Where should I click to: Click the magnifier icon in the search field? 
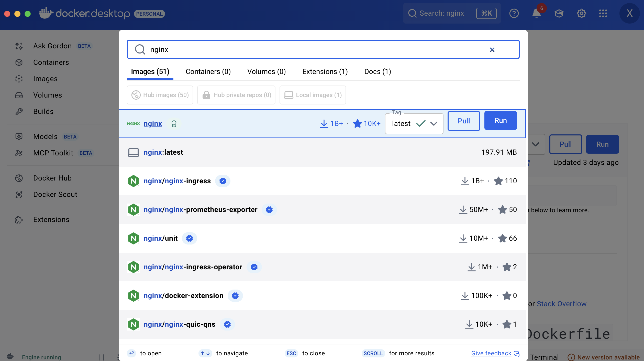click(x=140, y=49)
